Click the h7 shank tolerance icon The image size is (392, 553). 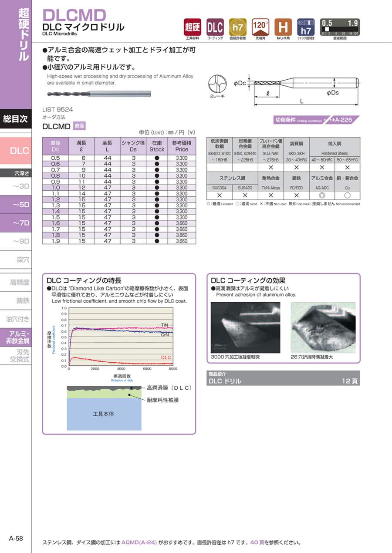(x=305, y=27)
